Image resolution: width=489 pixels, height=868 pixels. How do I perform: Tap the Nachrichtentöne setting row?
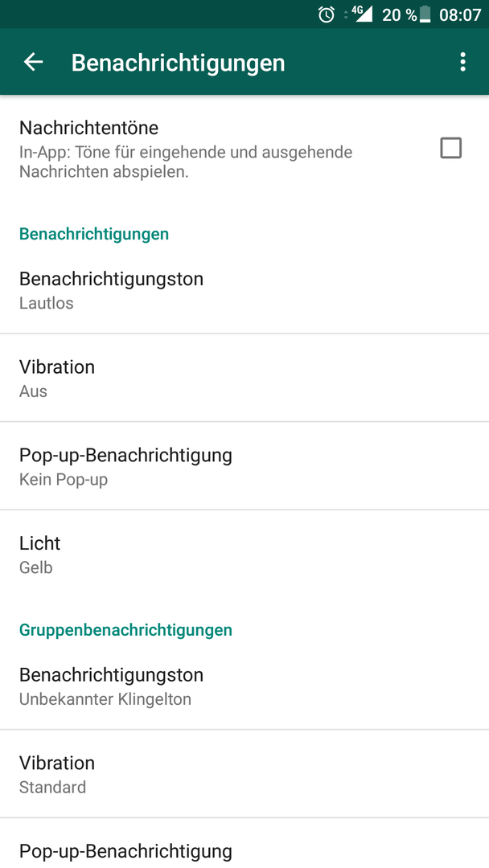[244, 149]
